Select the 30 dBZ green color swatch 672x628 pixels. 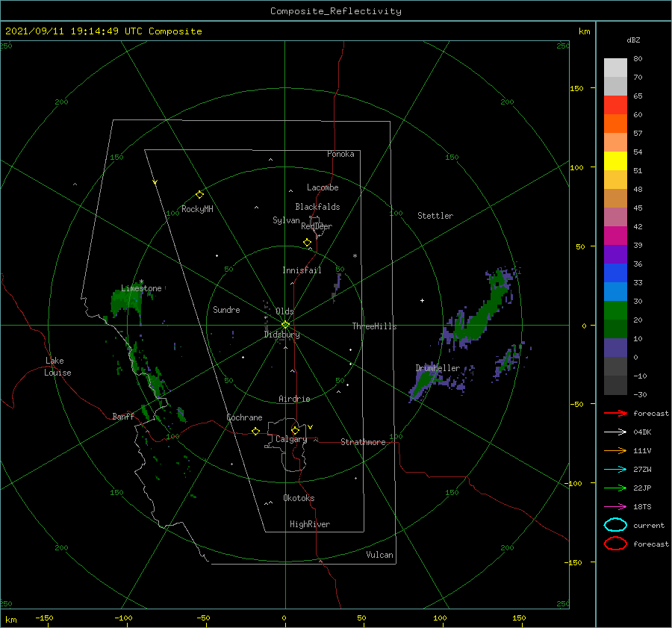[615, 310]
